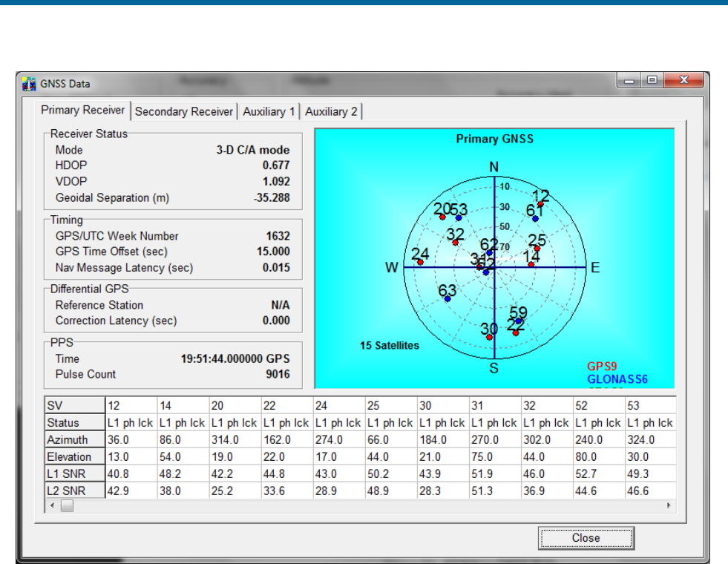The width and height of the screenshot is (728, 564).
Task: Click satellite 12 marker on sky plot
Action: [x=541, y=204]
